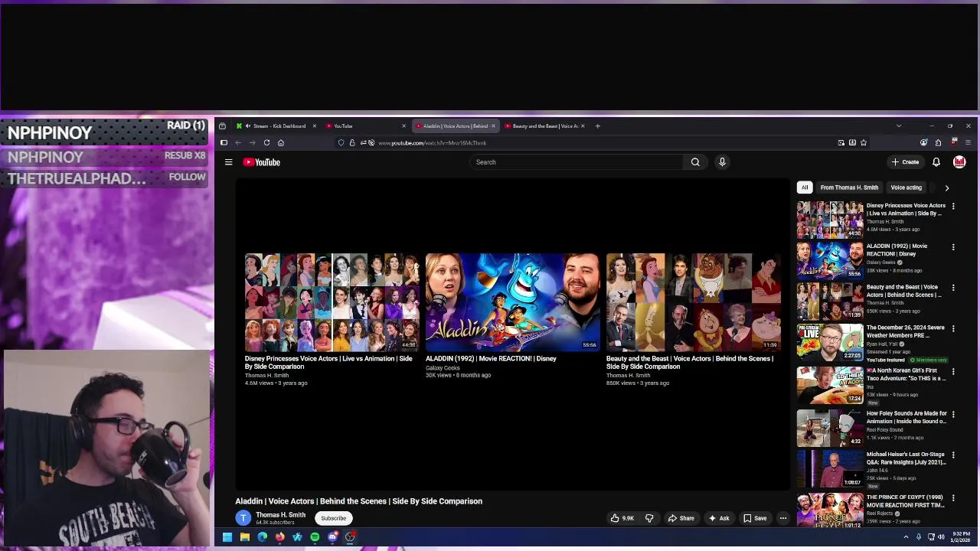Select the From Thomas H. Smith chip
980x551 pixels.
pyautogui.click(x=849, y=187)
